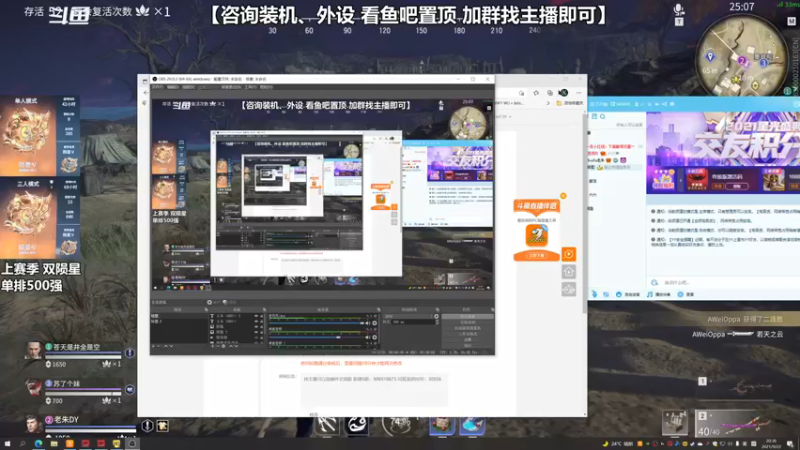Viewport: 800px width, 450px height.
Task: Click the Start Recording button in OBS controls
Action: pos(468,322)
